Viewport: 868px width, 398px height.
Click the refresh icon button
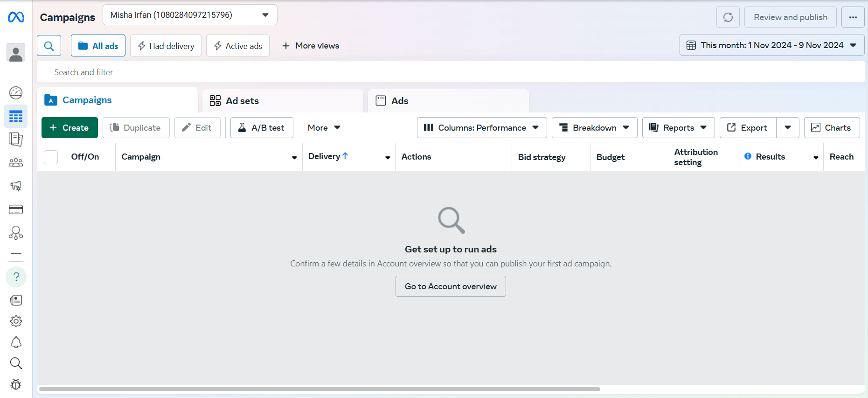(728, 17)
